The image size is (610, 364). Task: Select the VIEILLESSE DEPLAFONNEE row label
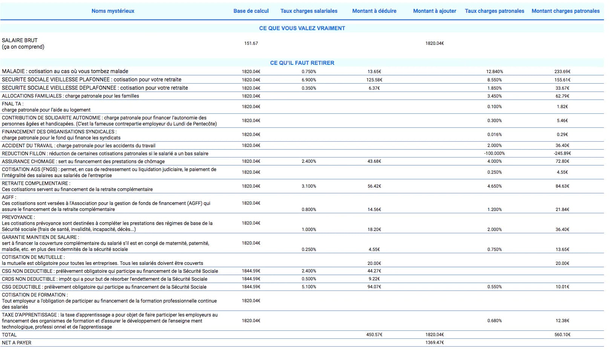click(95, 88)
